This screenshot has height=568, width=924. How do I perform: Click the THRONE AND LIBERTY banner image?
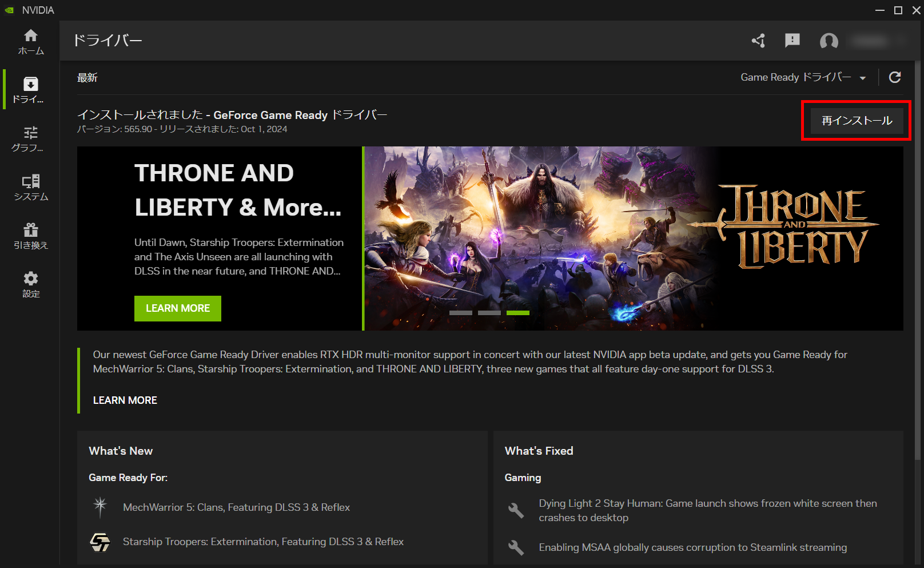(x=634, y=239)
